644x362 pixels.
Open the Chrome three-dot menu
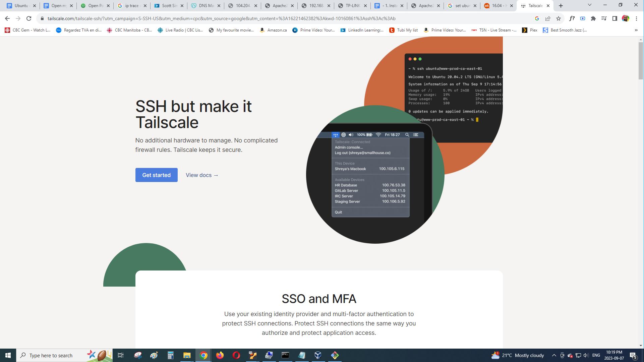[636, 18]
